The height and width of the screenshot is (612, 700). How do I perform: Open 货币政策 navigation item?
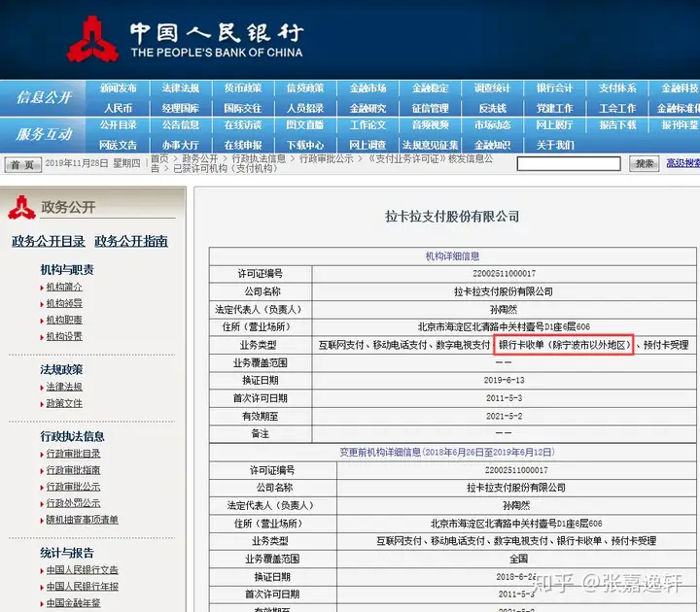coord(243,88)
